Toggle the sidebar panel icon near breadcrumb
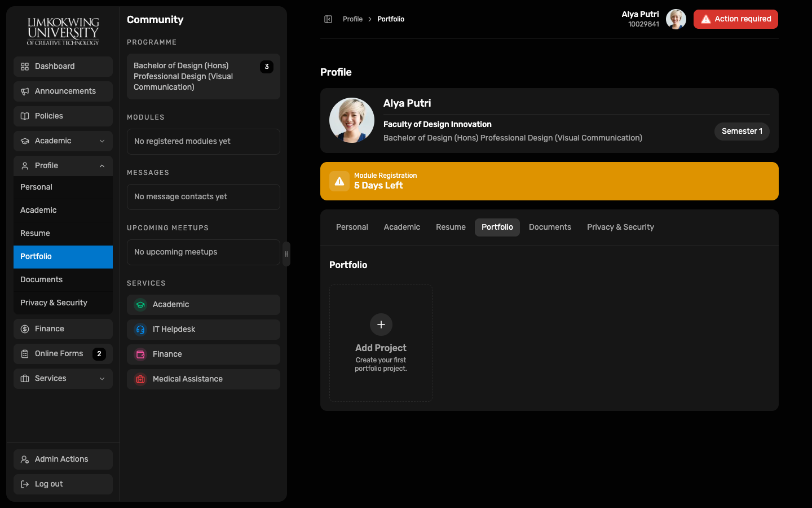 pyautogui.click(x=328, y=19)
